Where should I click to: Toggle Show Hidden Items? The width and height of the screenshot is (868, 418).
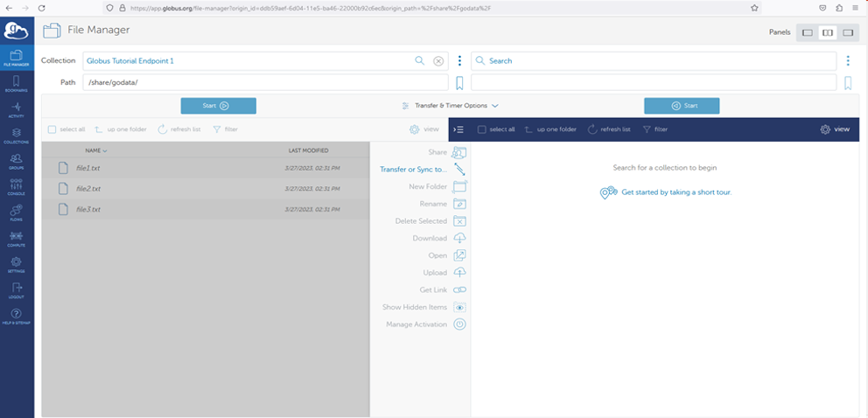tap(459, 308)
